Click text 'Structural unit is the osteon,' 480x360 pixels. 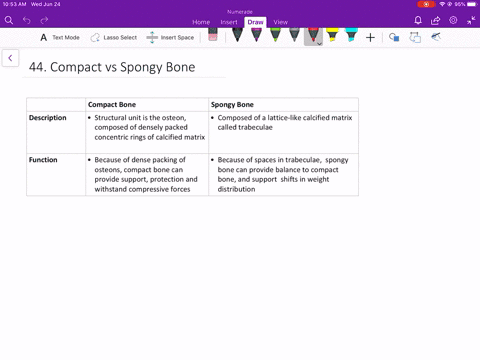140,118
